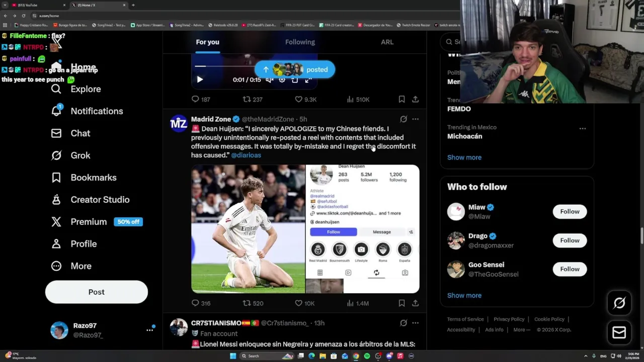Switch to the ARL tab
This screenshot has width=644, height=362.
(x=387, y=42)
